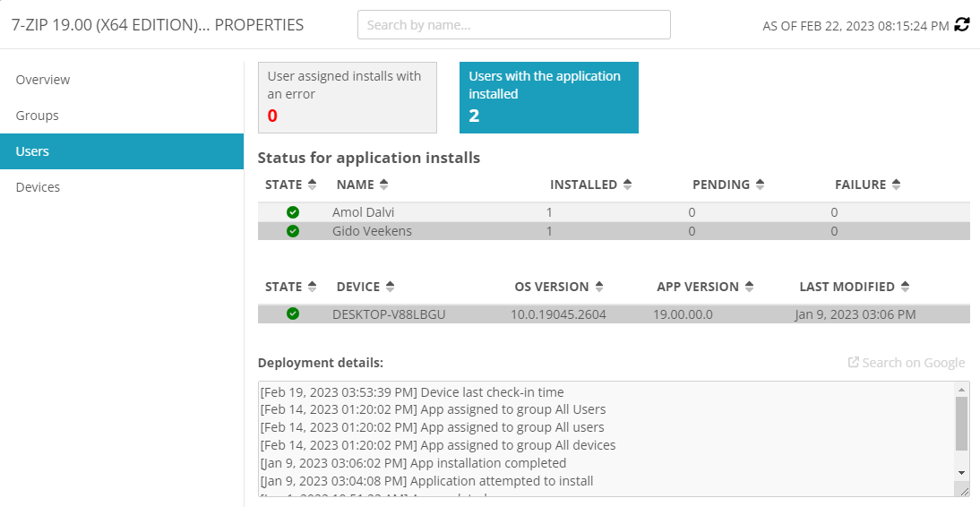Click the refresh icon beside the timestamp
This screenshot has height=507, width=980.
962,25
